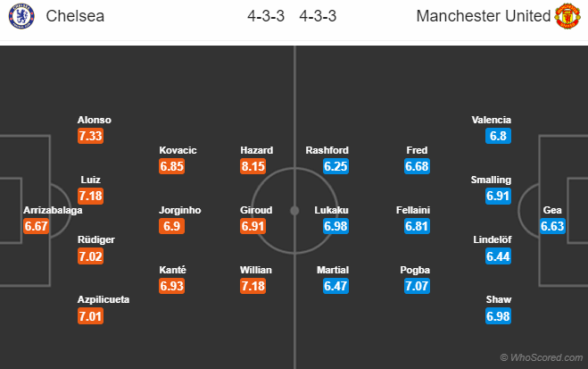Select Rashford's 6.25 rating badge
Screen dimensions: 588x369
pos(336,166)
